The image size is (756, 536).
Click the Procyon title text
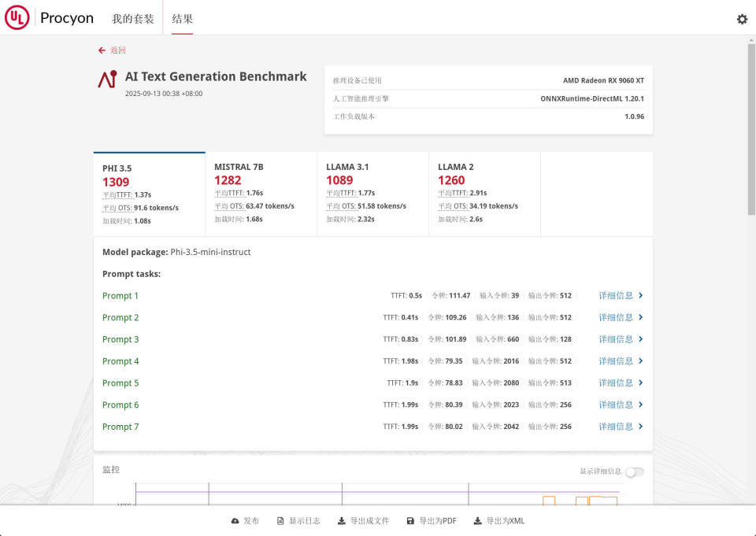[67, 18]
